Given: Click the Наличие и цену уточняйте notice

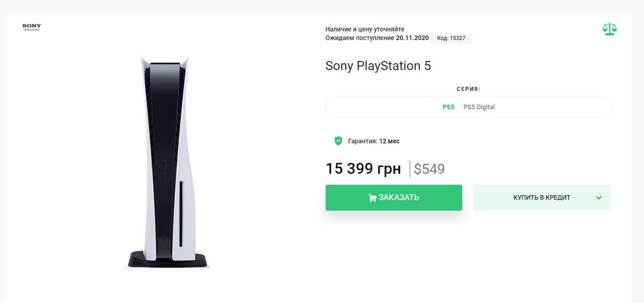Looking at the screenshot, I should tap(365, 29).
